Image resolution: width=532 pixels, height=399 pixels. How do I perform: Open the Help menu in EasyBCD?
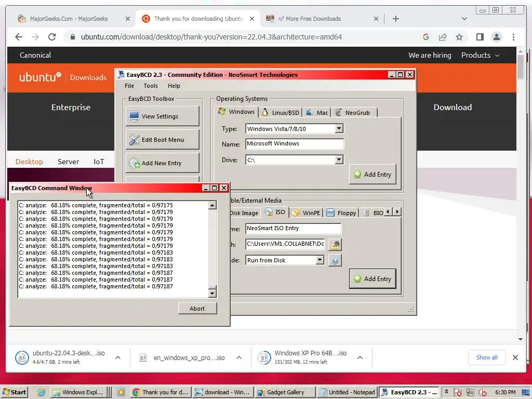174,86
